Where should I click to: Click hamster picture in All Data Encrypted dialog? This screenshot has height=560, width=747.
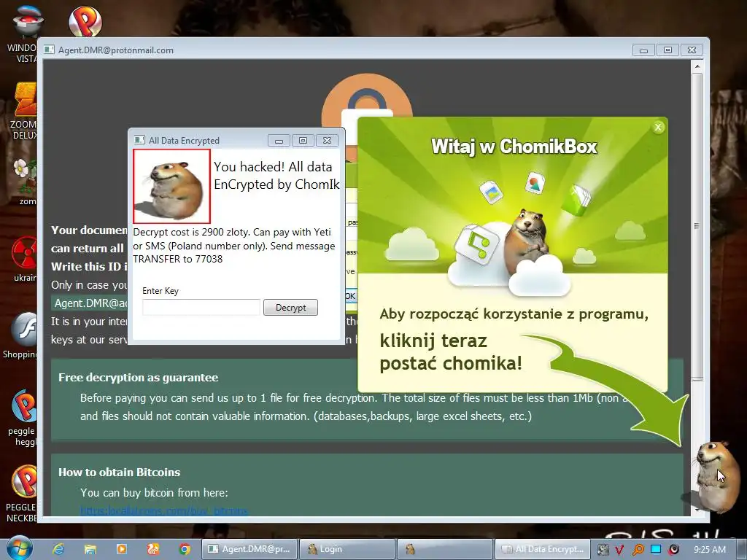click(x=171, y=186)
